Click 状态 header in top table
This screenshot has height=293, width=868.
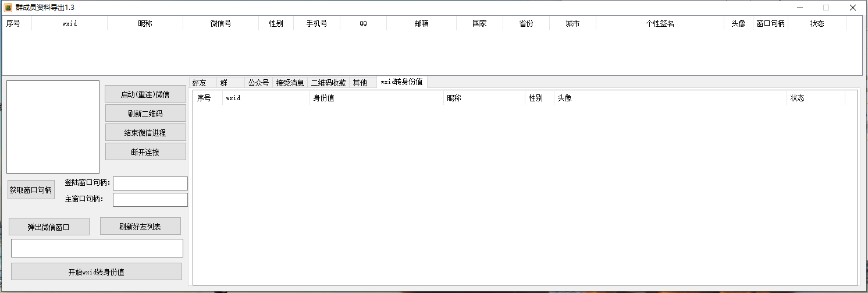coord(817,24)
